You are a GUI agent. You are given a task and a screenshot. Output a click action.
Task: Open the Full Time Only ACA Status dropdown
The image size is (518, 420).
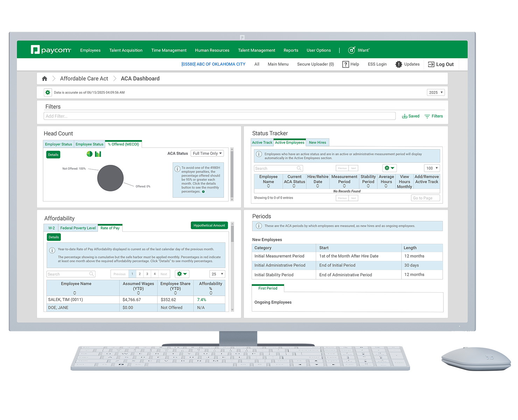click(x=207, y=153)
